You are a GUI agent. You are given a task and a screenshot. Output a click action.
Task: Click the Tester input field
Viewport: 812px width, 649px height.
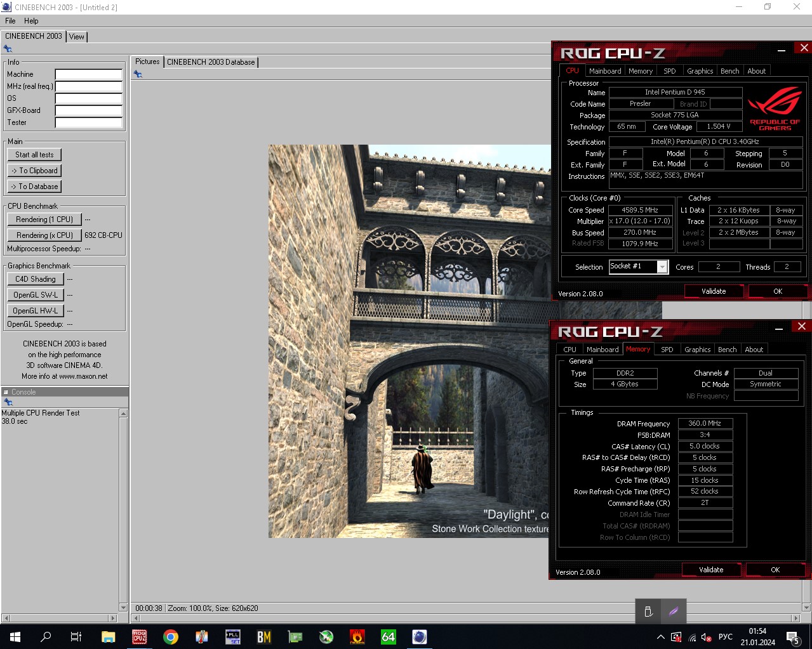(x=88, y=122)
